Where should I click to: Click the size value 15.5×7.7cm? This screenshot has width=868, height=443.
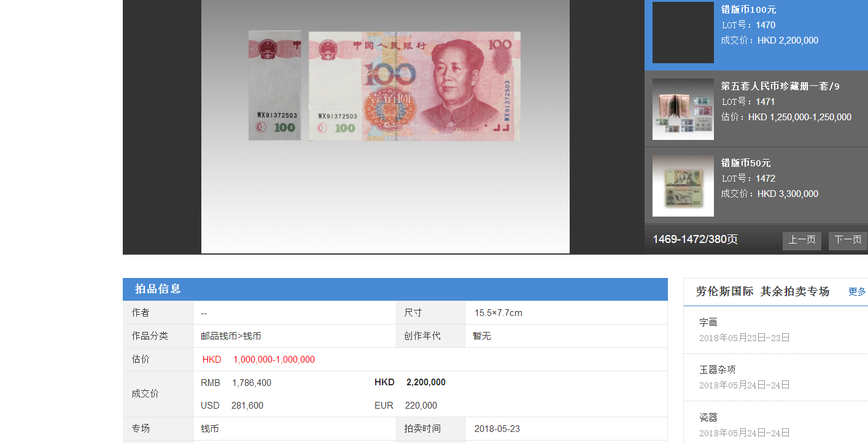[498, 313]
